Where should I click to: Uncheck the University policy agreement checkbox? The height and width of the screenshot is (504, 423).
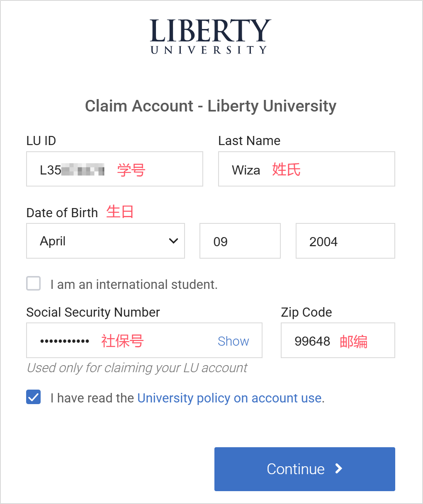[x=34, y=397]
